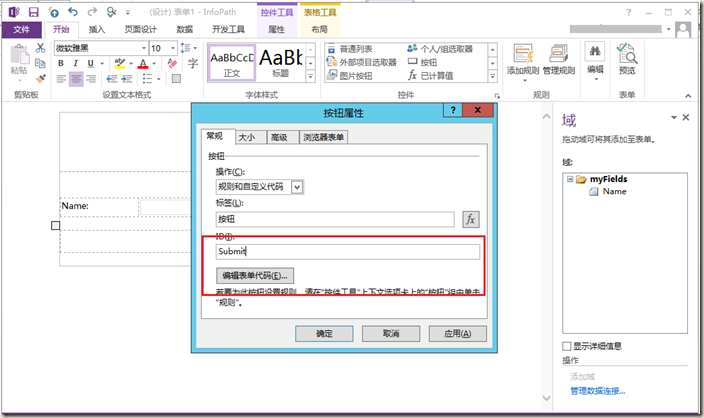Open the font size dropdown
704x418 pixels.
pos(173,48)
